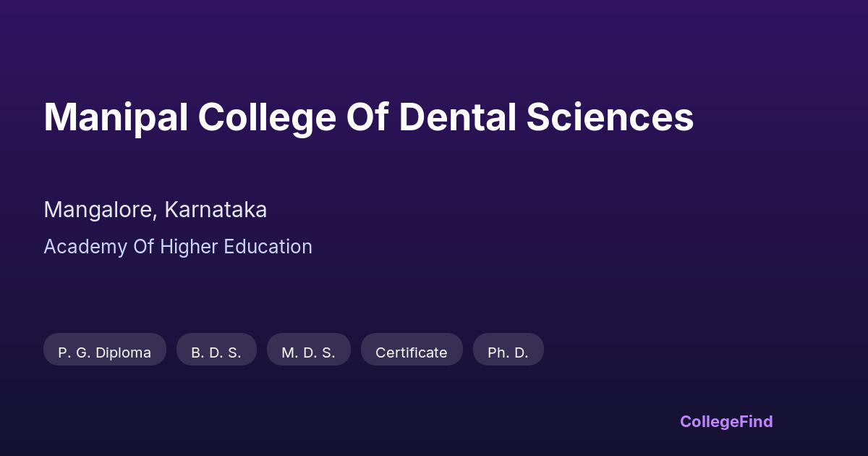This screenshot has height=456, width=868.
Task: Click the word Sciences in the heading
Action: tap(610, 117)
